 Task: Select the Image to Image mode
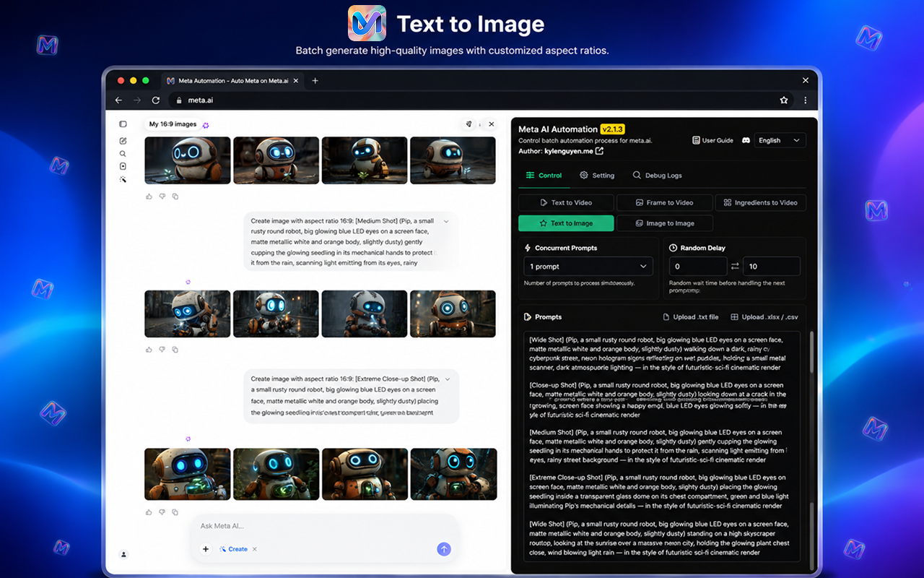664,223
